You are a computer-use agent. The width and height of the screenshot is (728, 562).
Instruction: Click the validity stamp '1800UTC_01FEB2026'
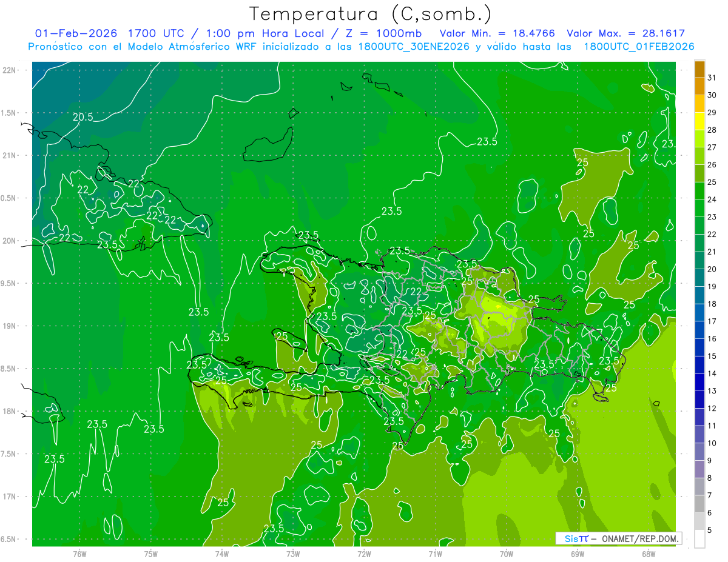tap(639, 47)
